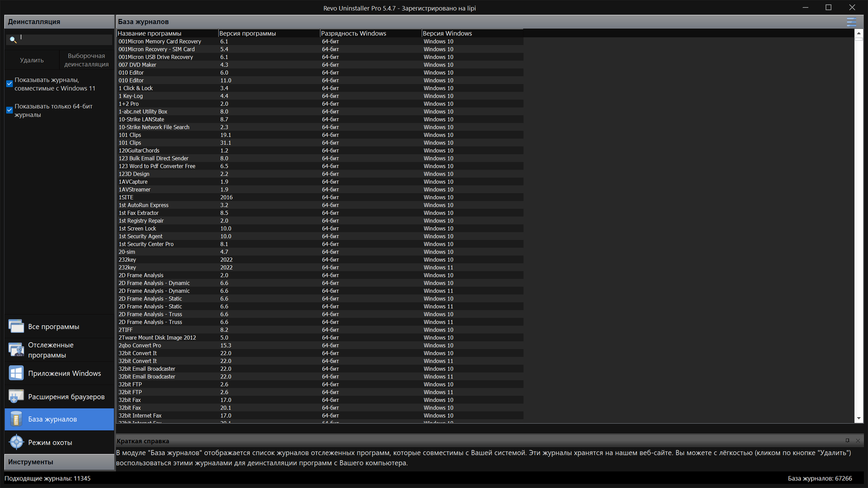Screen dimensions: 868x488
Task: Select 010 Editor with version 11.0
Action: pos(320,80)
